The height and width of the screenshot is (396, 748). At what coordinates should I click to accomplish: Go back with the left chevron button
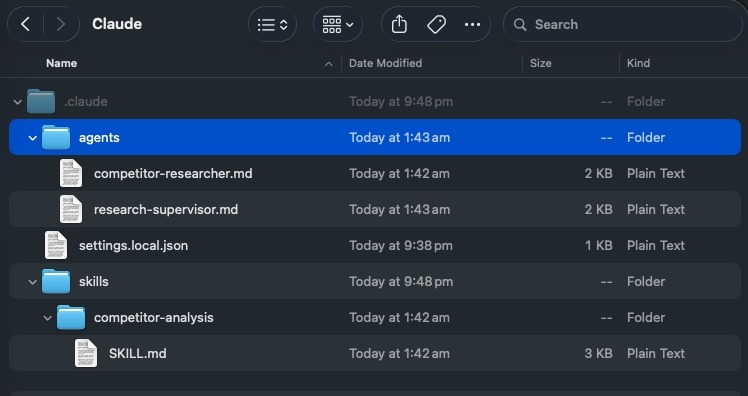[26, 24]
